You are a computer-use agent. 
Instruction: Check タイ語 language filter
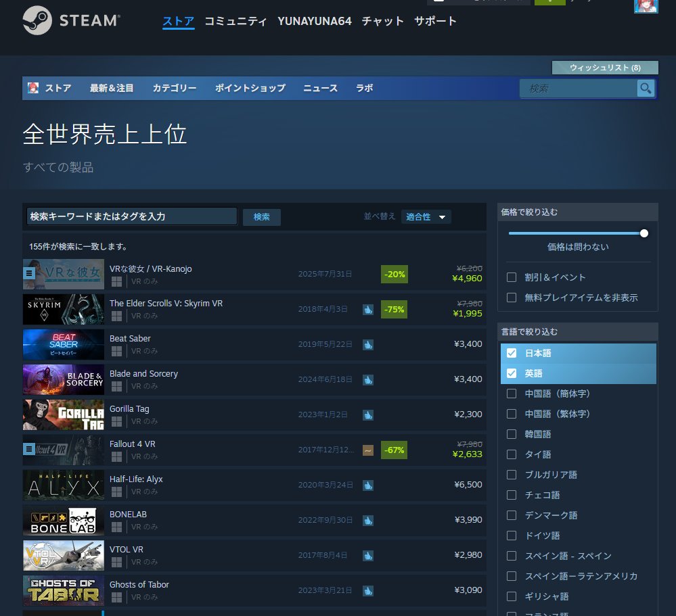[x=512, y=454]
